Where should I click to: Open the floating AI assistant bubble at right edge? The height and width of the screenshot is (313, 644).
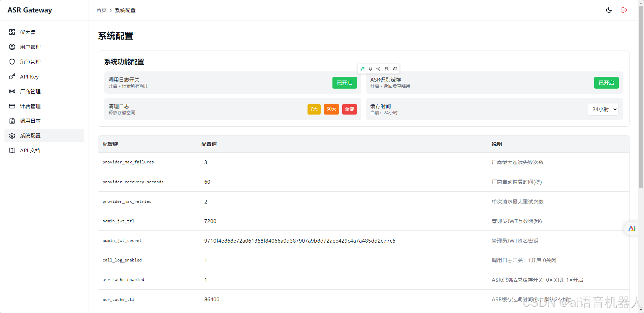pos(632,228)
